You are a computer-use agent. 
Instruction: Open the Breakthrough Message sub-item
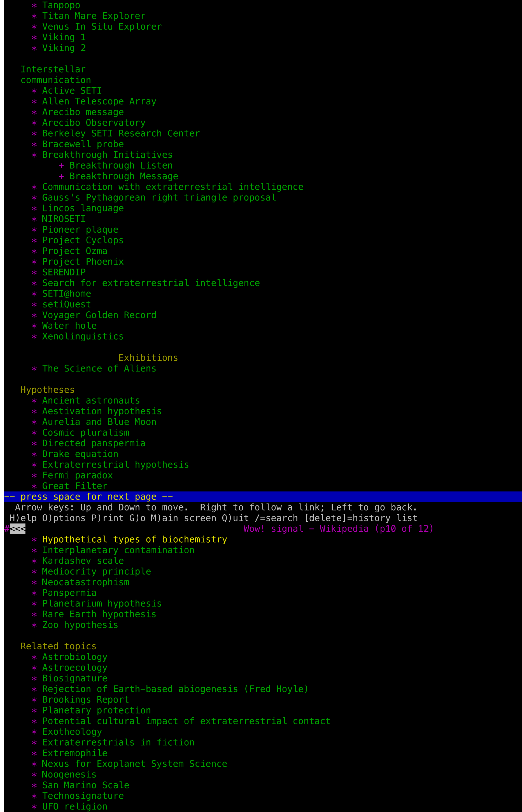(x=124, y=176)
